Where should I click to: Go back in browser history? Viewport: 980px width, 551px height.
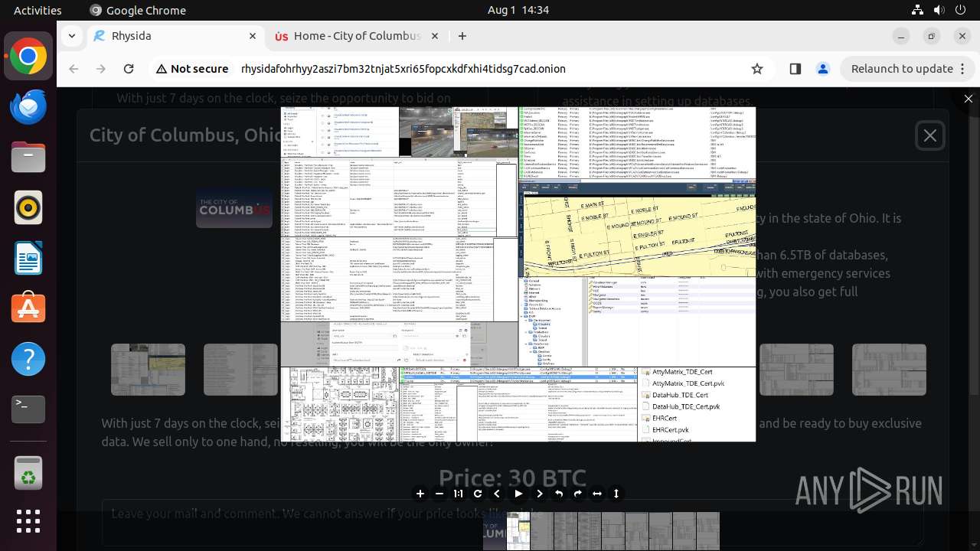click(73, 69)
